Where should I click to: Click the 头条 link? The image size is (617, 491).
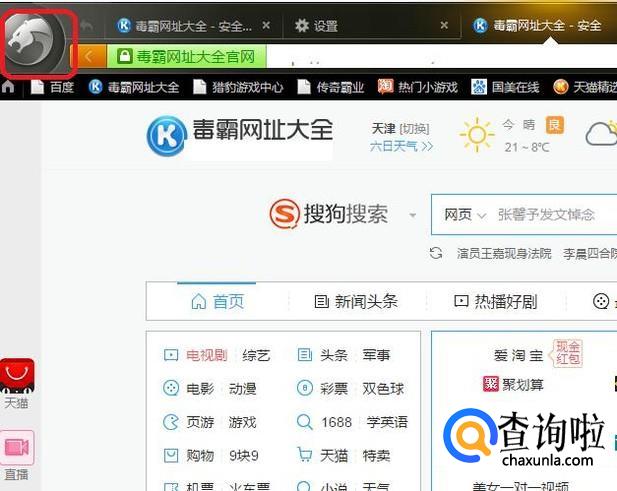pos(334,355)
